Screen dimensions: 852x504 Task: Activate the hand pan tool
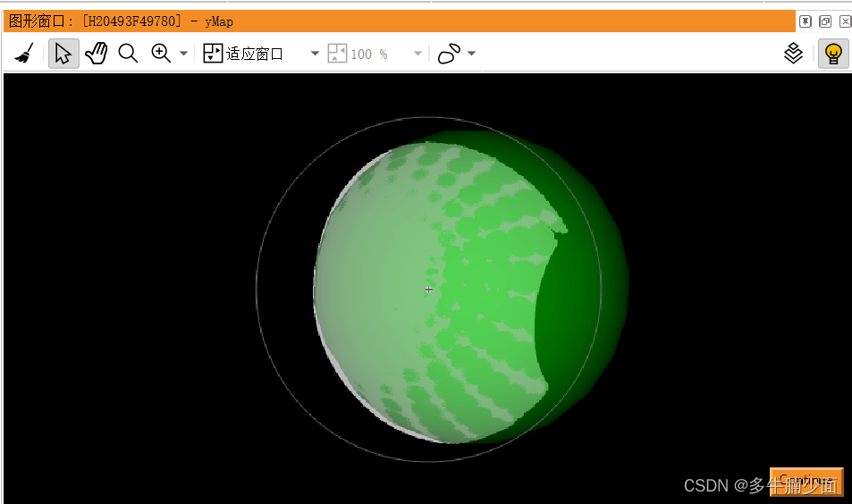[97, 54]
